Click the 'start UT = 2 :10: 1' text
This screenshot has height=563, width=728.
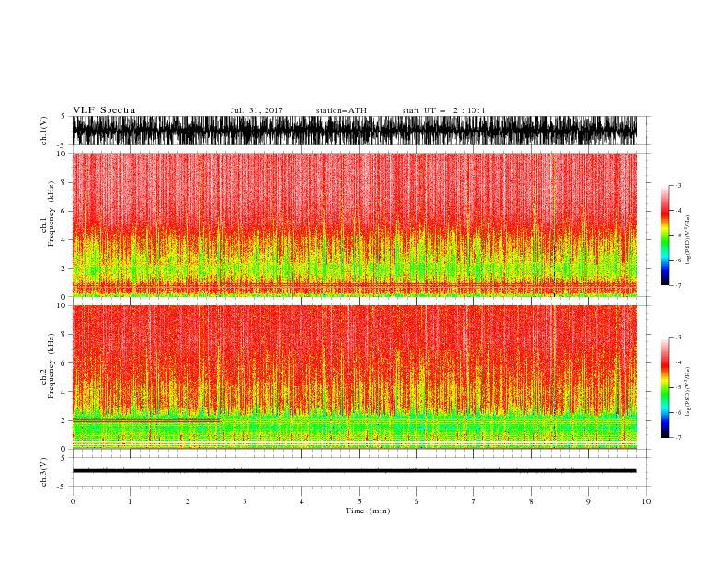pyautogui.click(x=444, y=110)
